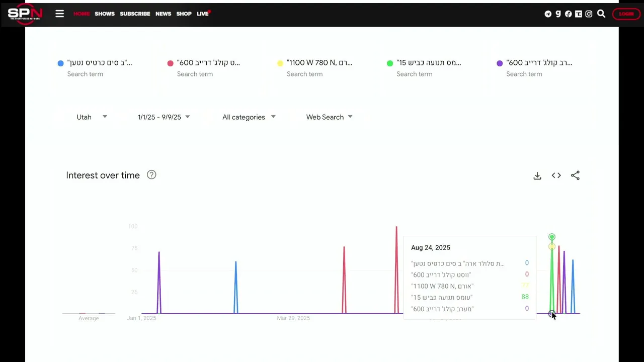Click the 'Average' label under chart
Screen dimensions: 644x362
pos(89,318)
